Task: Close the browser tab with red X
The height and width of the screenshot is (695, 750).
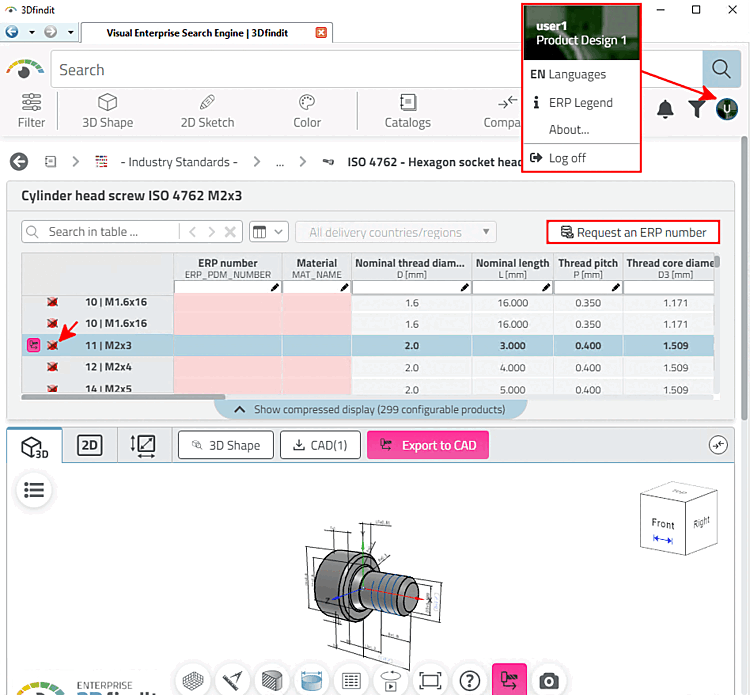Action: [x=321, y=33]
